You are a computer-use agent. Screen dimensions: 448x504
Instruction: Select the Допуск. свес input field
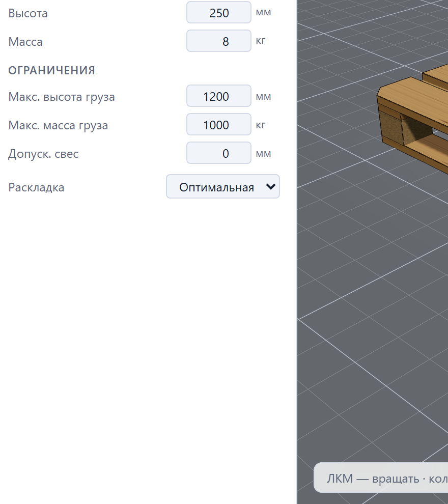[219, 153]
